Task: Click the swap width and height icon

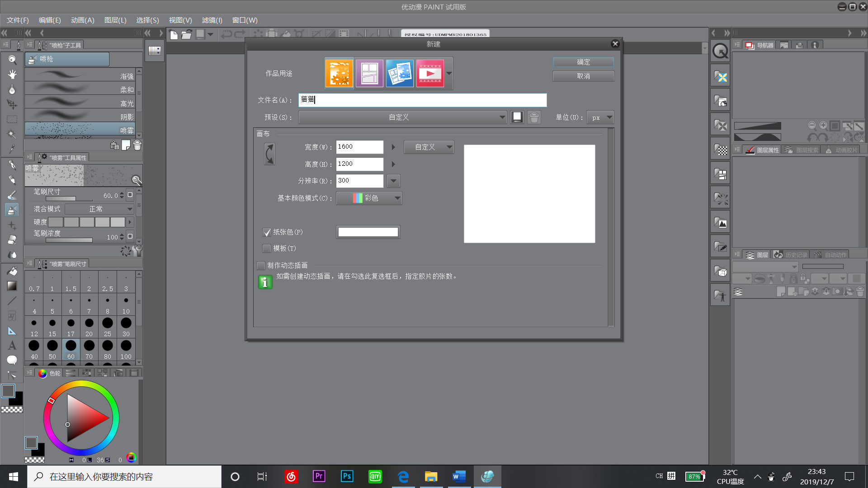Action: (269, 155)
